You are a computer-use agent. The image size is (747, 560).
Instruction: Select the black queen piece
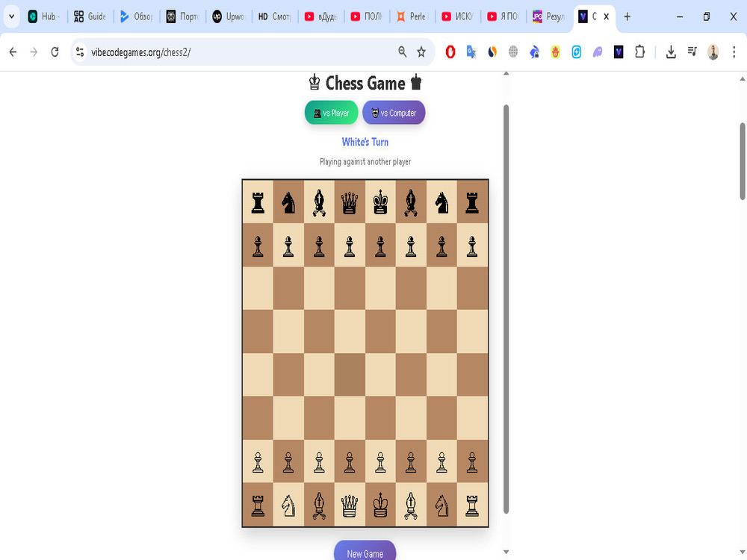[350, 202]
